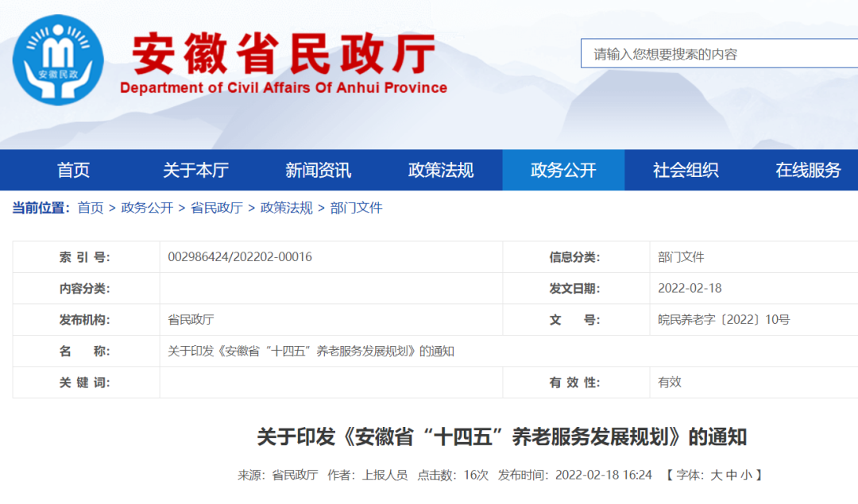
Task: Go to 新闻资讯 in navigation bar
Action: point(318,170)
